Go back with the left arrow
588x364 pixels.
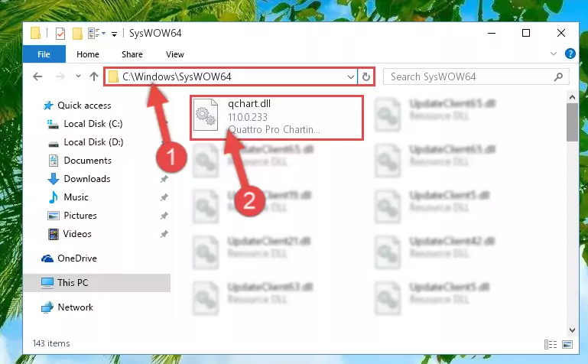coord(37,76)
